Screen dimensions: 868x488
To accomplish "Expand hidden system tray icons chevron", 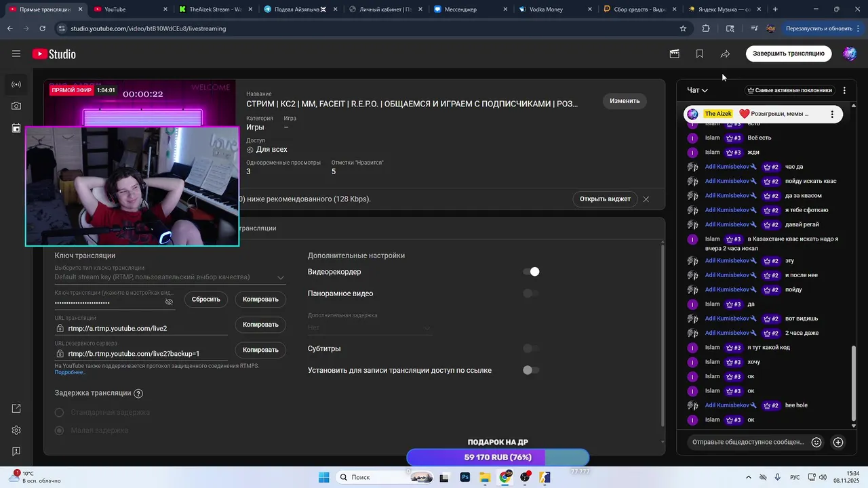I will point(748,477).
